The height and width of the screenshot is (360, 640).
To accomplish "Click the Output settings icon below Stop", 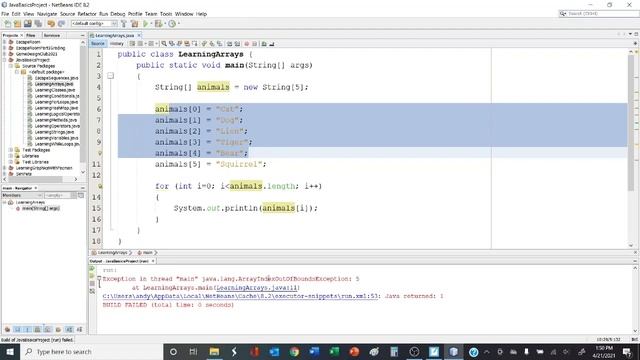I will 92,291.
